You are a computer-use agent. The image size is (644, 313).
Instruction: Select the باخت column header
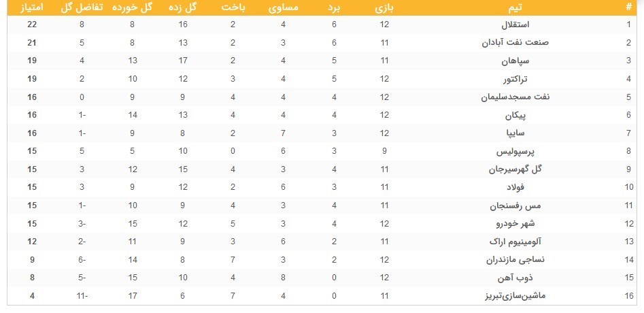click(x=233, y=7)
